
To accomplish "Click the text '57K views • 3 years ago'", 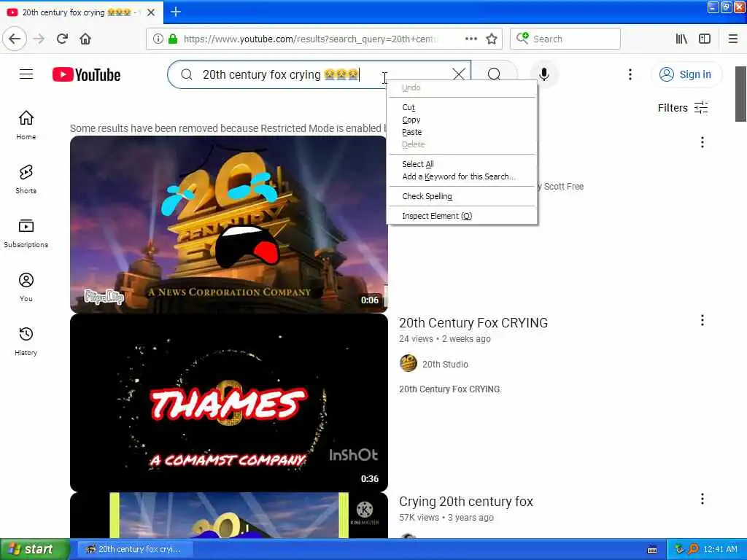I will pyautogui.click(x=446, y=518).
